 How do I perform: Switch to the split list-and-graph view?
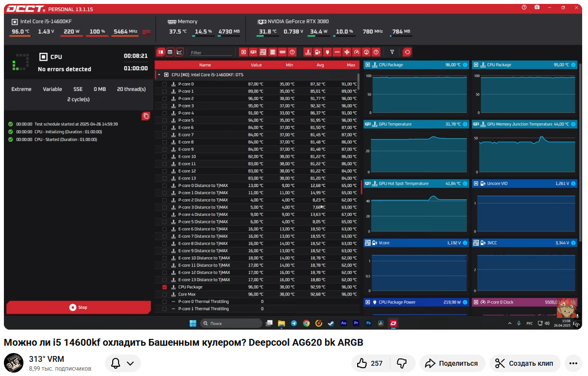point(161,52)
